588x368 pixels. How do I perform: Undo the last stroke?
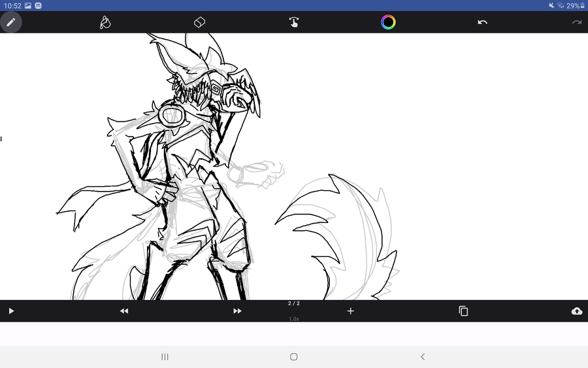(482, 22)
